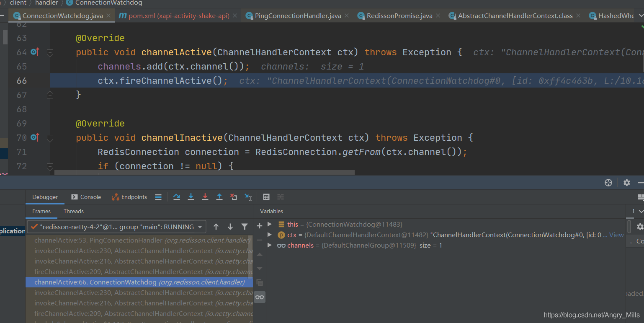Click Show Execution Point icon beside Endpoints

tap(158, 197)
